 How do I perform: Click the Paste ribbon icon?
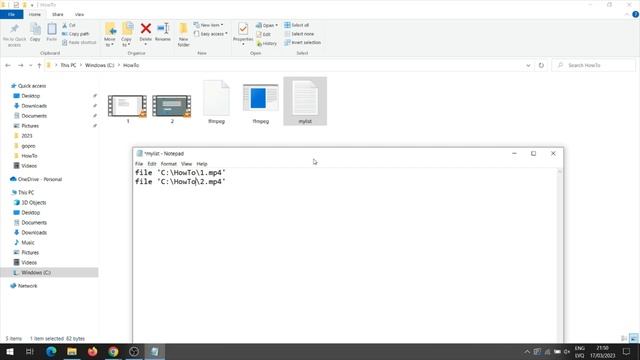(52, 32)
